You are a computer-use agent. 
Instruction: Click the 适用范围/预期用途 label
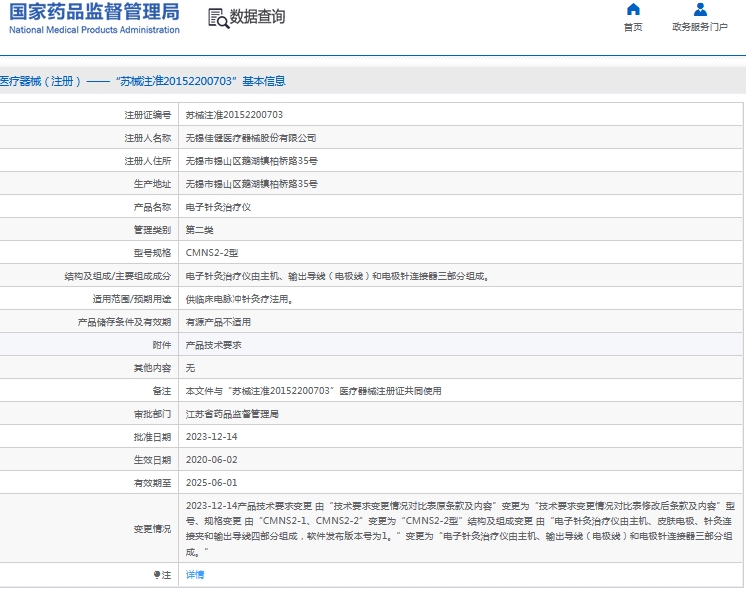click(131, 299)
